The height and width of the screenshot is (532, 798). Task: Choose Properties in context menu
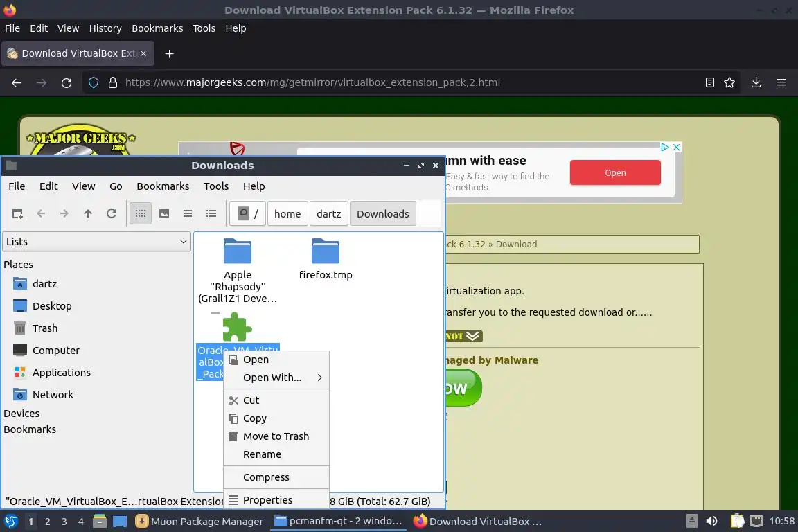[276, 500]
